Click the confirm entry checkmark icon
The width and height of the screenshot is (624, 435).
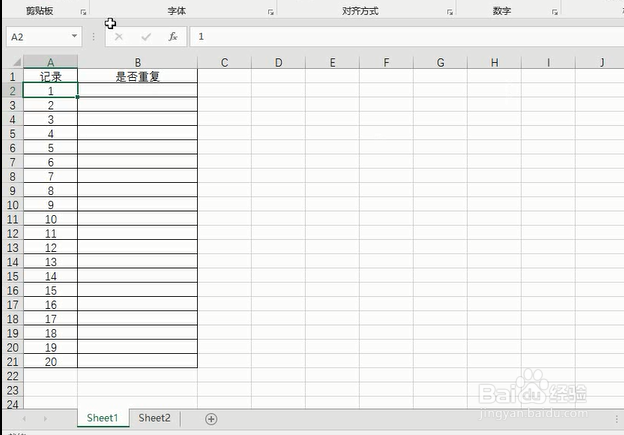(x=146, y=37)
